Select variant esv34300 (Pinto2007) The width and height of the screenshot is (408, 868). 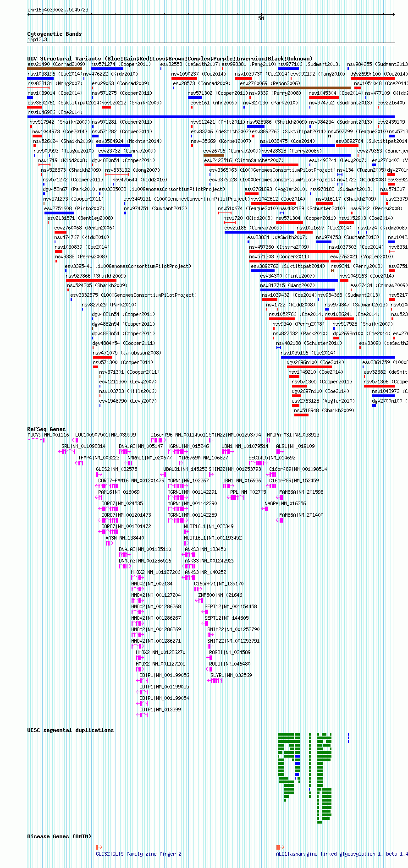287,276
